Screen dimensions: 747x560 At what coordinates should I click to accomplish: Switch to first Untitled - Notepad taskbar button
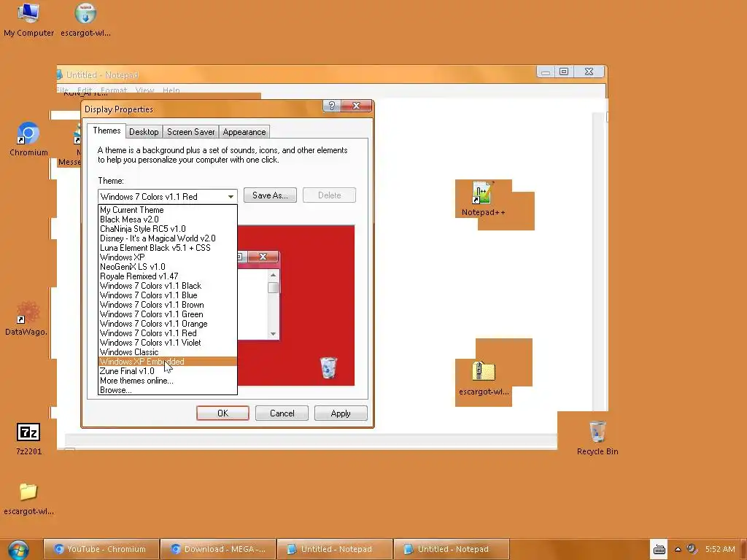coord(335,549)
